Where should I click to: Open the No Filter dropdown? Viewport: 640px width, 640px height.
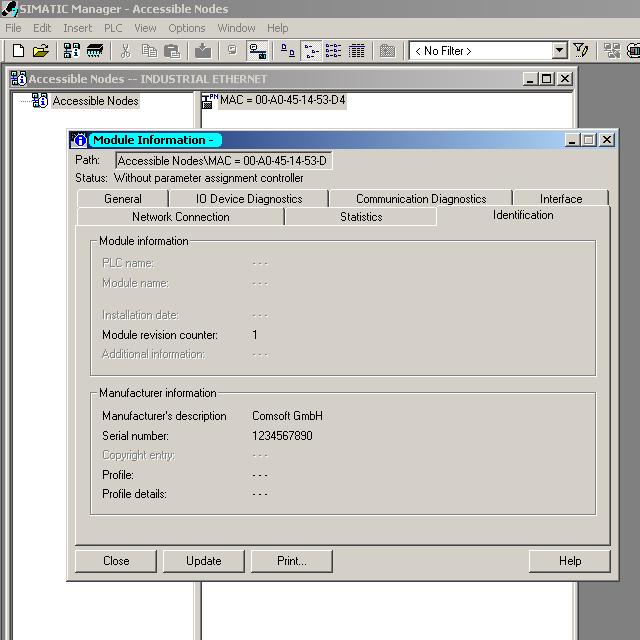tap(559, 51)
